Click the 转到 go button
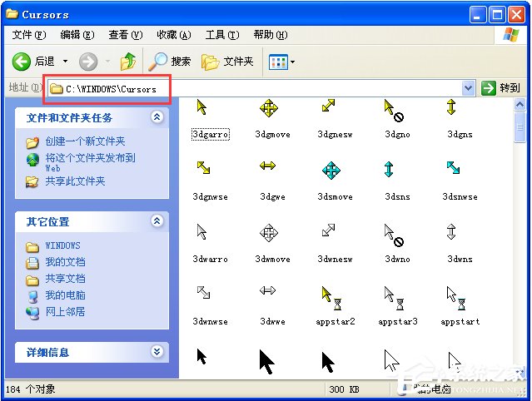 click(x=500, y=88)
